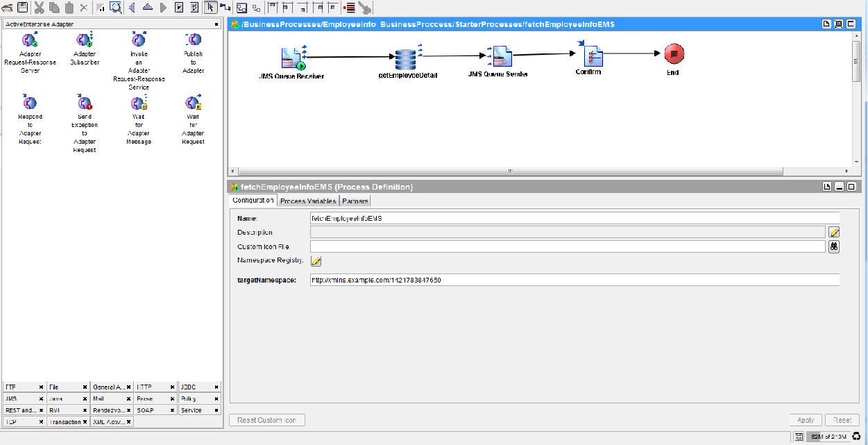Switch to the Partners tab
The width and height of the screenshot is (868, 445).
click(x=355, y=201)
